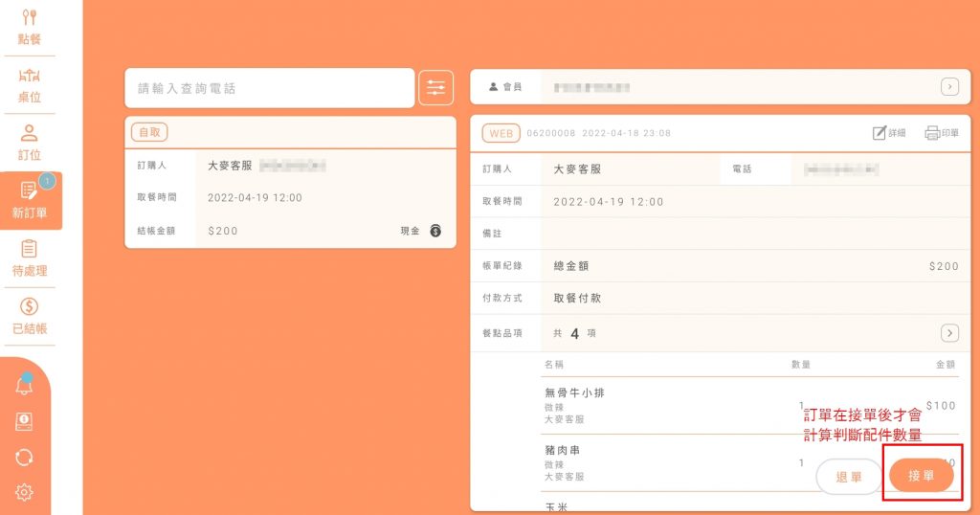Switch to 待處理 pending orders
Viewport: 980px width, 515px height.
(x=29, y=257)
